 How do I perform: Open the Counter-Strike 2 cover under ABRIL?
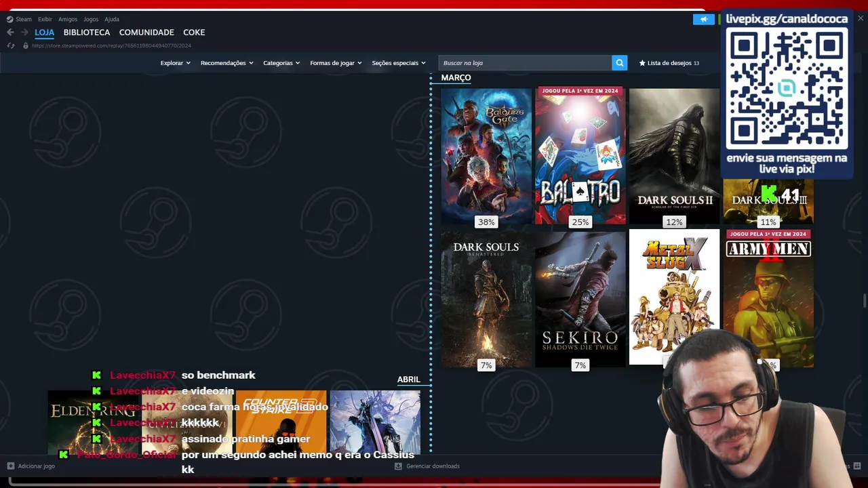281,422
